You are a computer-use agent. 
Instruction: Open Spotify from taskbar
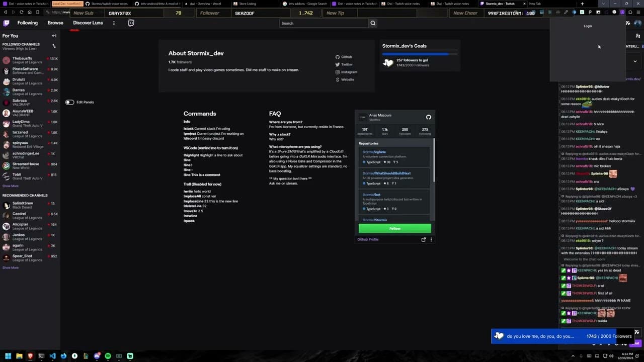108,356
